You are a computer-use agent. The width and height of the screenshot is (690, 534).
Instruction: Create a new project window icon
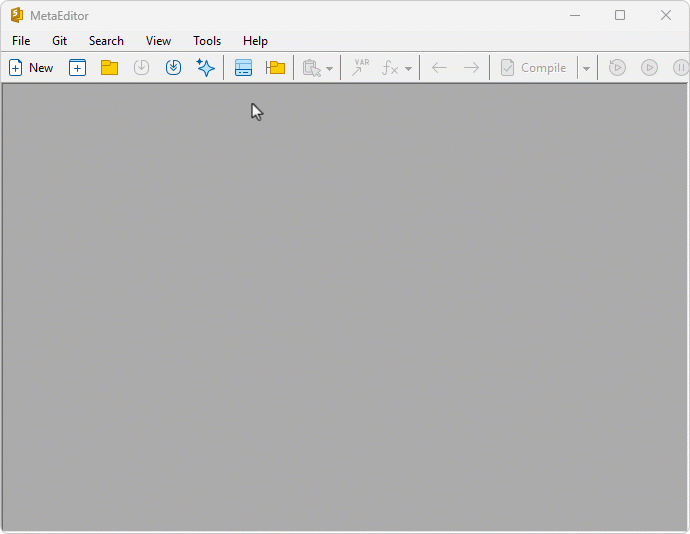click(x=77, y=68)
